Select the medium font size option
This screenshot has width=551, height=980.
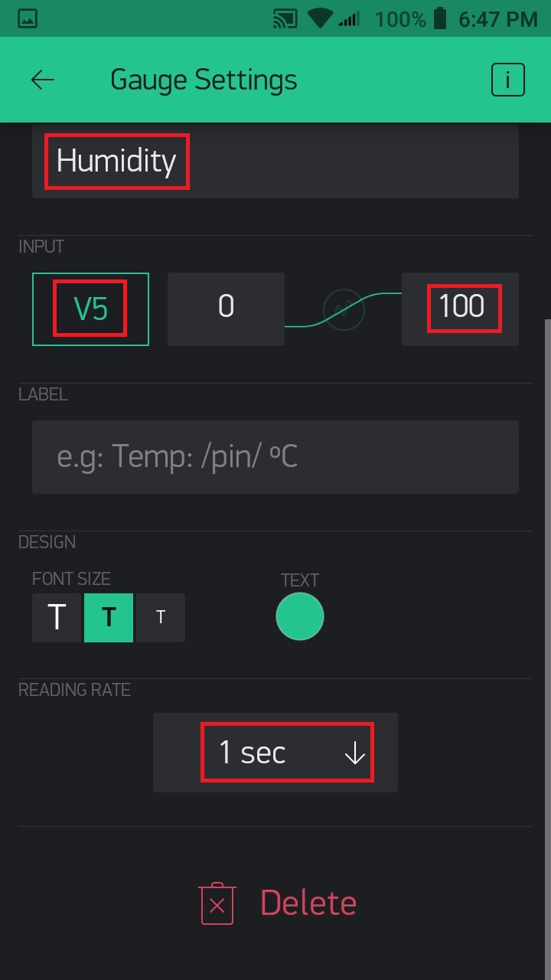coord(109,617)
